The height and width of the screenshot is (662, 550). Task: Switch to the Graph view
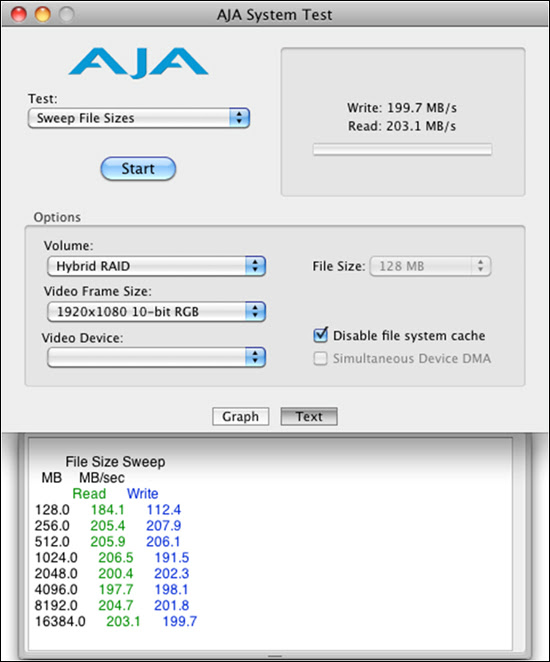[x=241, y=416]
